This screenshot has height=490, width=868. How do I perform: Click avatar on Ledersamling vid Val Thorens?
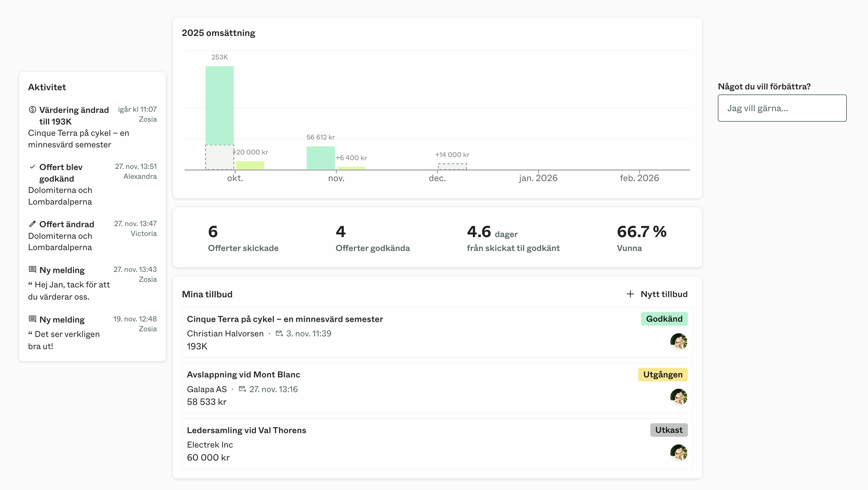678,453
